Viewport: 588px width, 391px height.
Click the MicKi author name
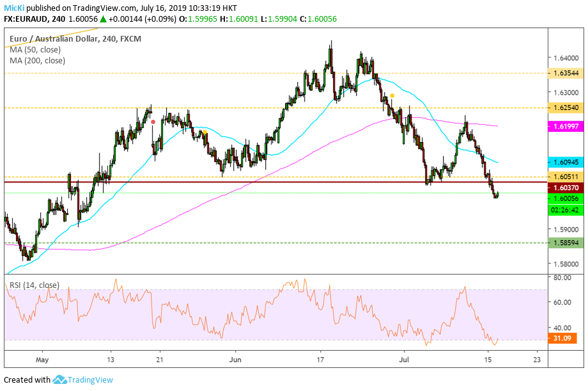[14, 8]
